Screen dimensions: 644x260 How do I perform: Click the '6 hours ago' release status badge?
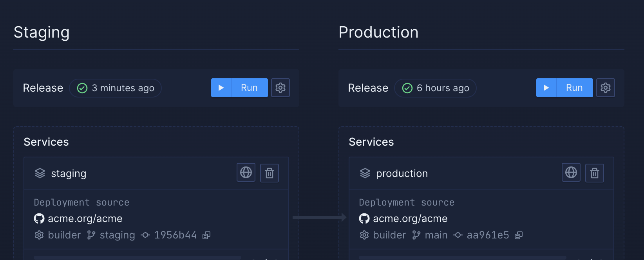tap(436, 88)
